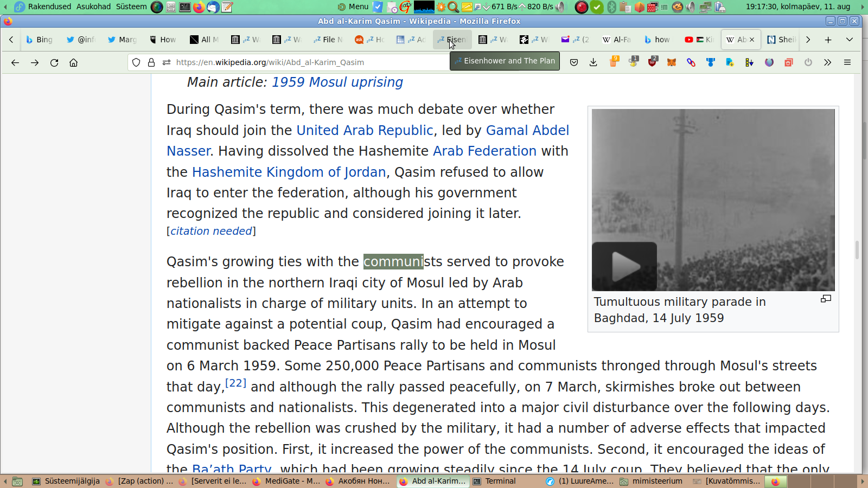Launch Firefox from the top panel
Screen dimensions: 868x488
coord(199,7)
